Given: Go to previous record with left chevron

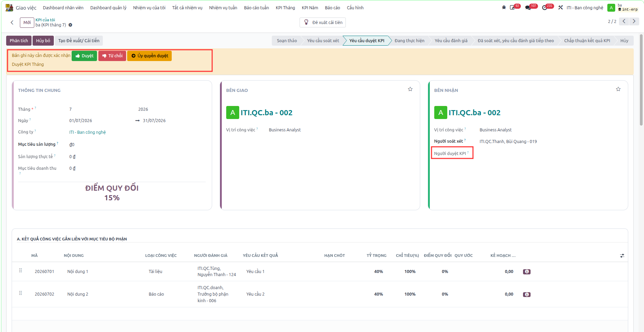Looking at the screenshot, I should click(x=624, y=21).
